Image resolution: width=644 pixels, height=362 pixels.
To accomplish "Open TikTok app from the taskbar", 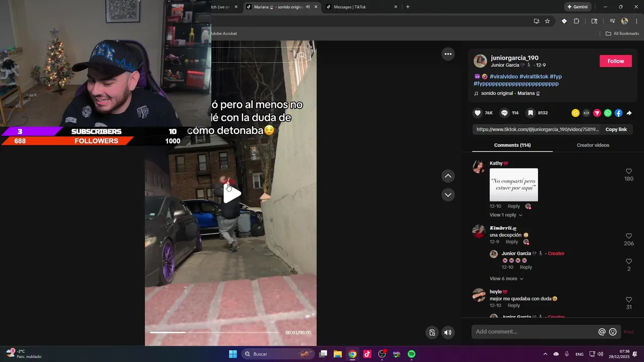I will click(x=367, y=354).
